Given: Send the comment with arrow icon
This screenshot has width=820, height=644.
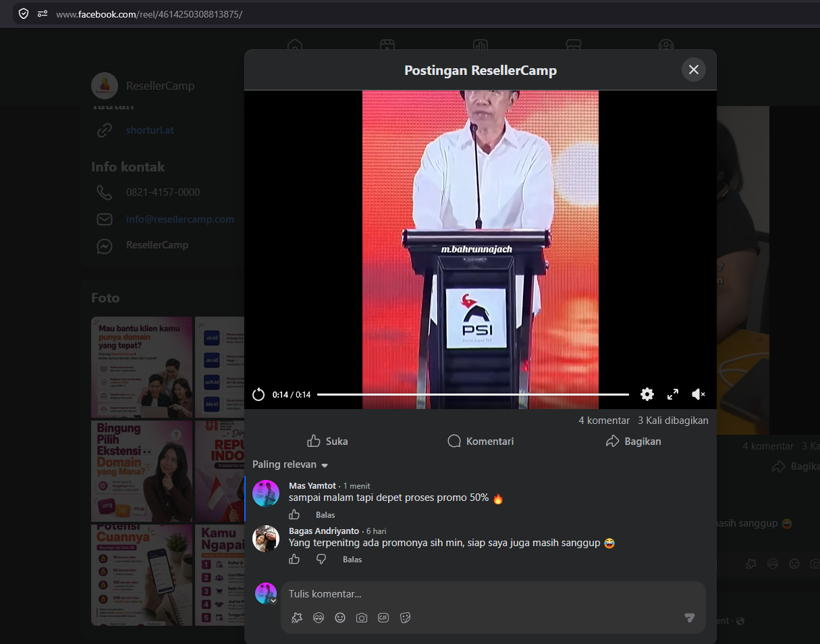Looking at the screenshot, I should (689, 618).
